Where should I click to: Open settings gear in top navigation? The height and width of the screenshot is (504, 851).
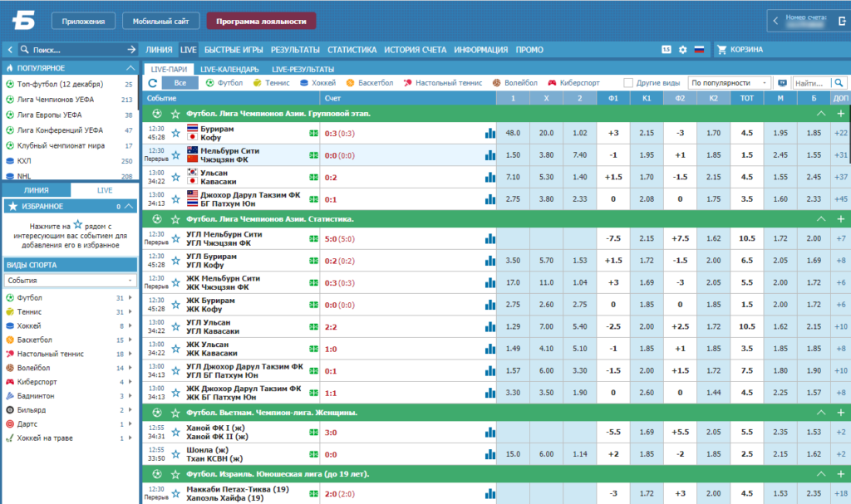click(683, 49)
